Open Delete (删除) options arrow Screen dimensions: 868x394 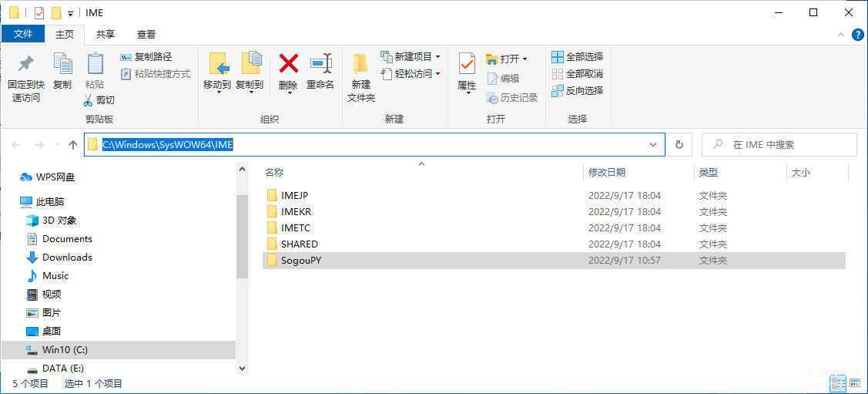(288, 93)
